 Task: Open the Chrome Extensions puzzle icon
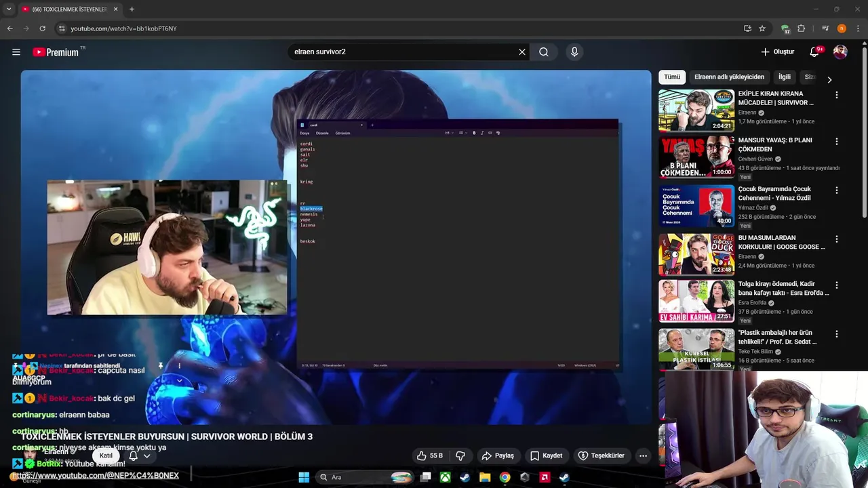801,28
